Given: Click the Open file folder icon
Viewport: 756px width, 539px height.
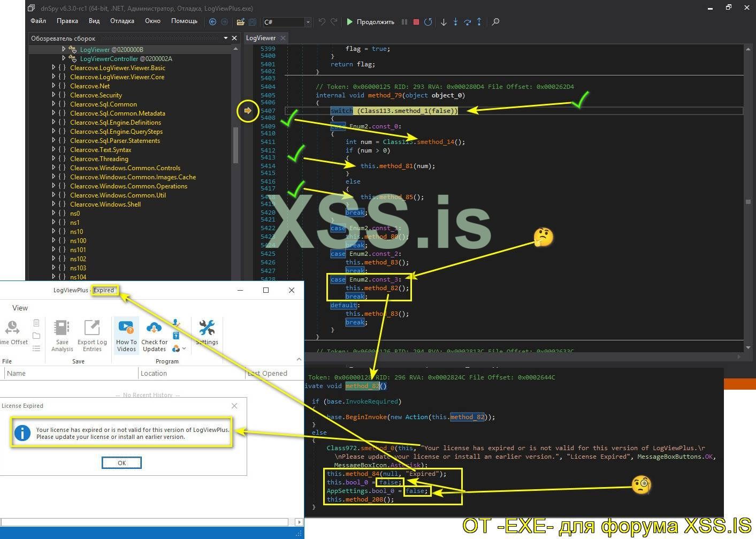Looking at the screenshot, I should coord(241,22).
